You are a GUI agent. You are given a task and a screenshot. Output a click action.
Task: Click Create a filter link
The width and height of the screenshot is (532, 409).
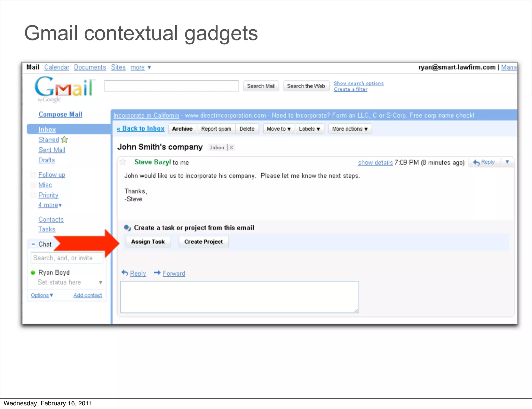(x=350, y=89)
